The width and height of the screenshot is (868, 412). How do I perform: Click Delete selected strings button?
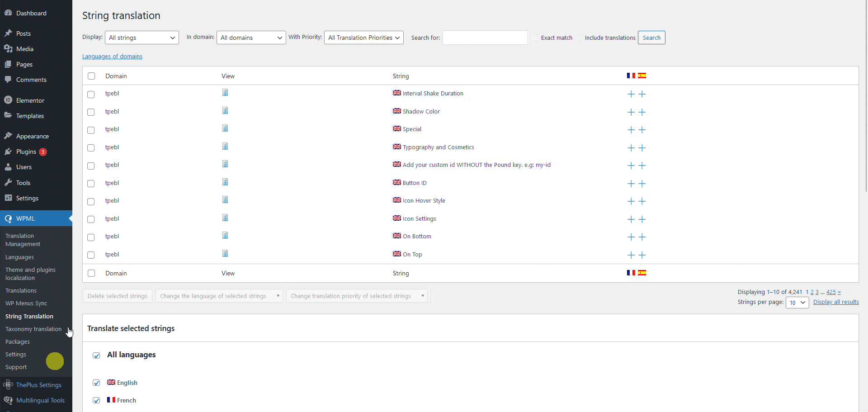(x=118, y=296)
